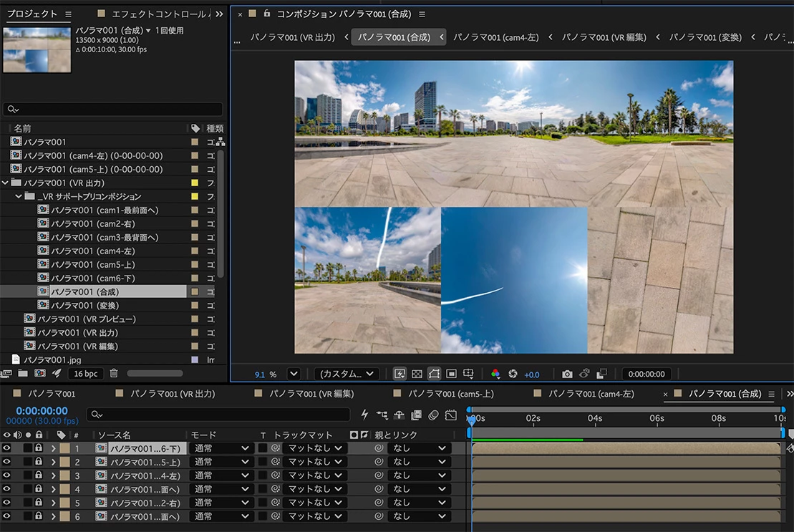
Task: Click the timeline motion blur icon
Action: pyautogui.click(x=433, y=415)
